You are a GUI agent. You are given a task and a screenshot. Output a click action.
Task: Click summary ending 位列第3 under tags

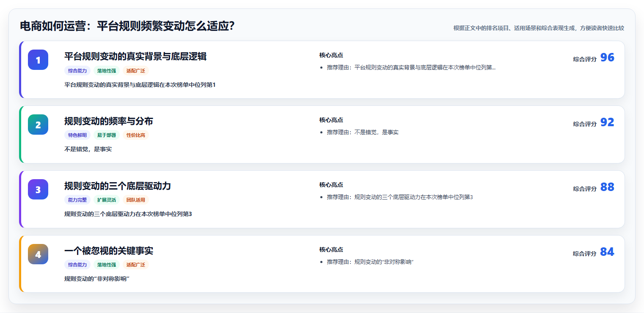[x=128, y=214]
